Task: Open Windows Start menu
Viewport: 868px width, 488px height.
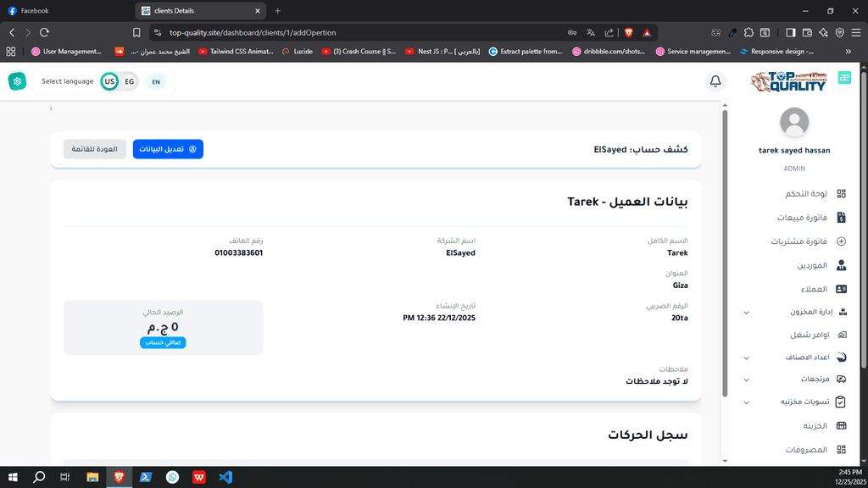Action: (x=13, y=477)
